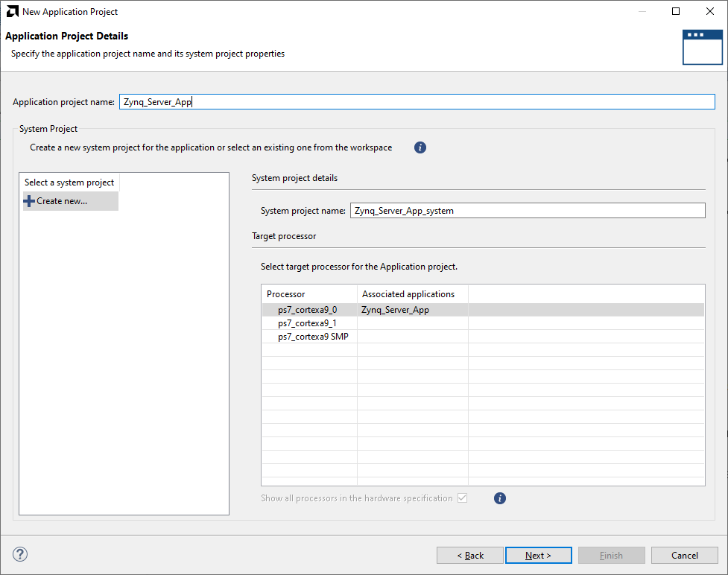Click the wizard banner window graphic top right
728x575 pixels.
pos(702,46)
